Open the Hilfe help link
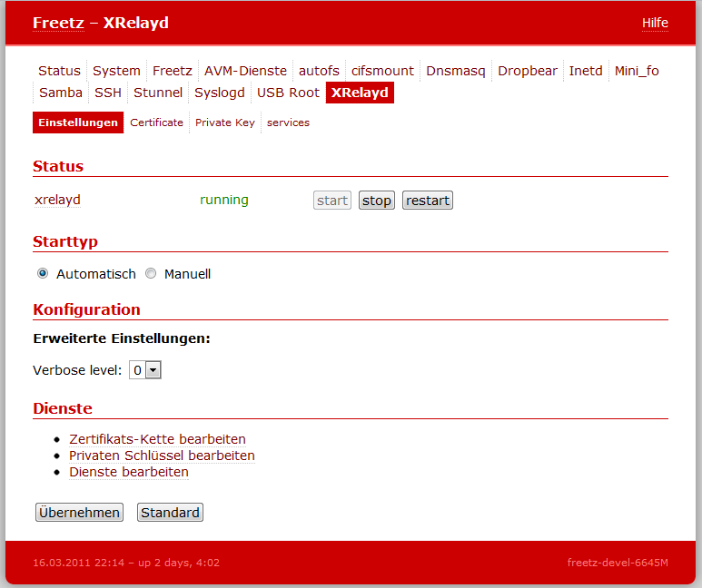 [x=655, y=23]
